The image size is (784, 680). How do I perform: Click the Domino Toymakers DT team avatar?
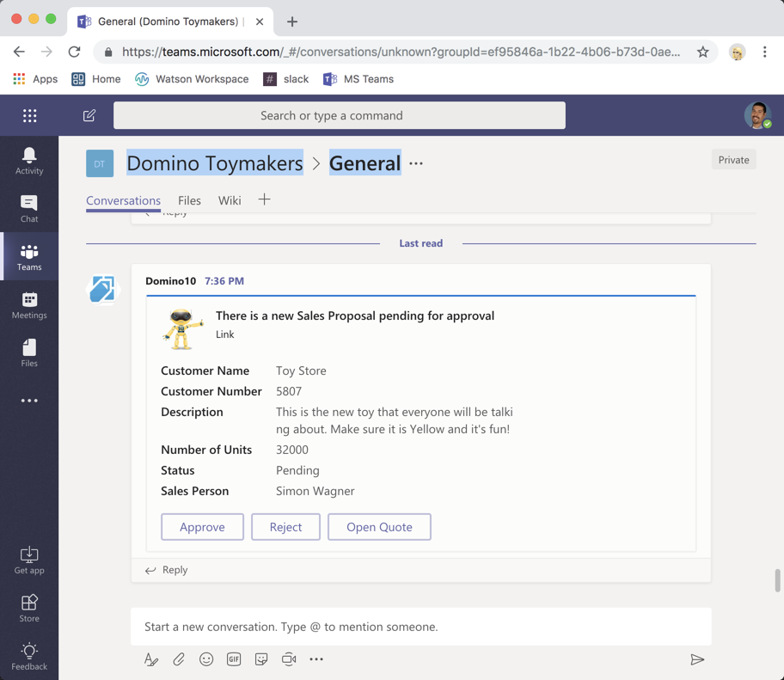[x=100, y=163]
